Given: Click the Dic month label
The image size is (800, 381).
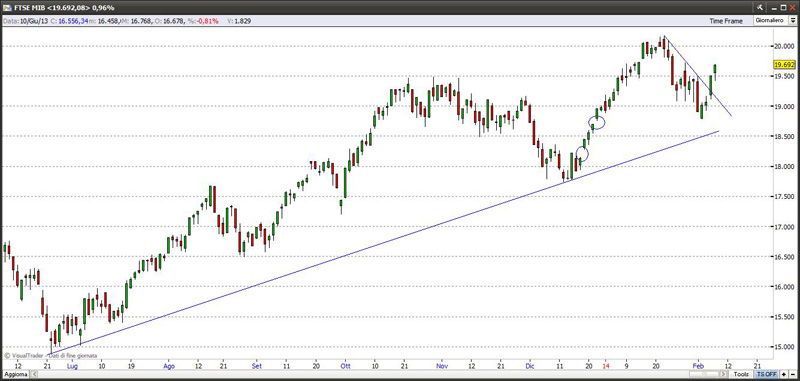Looking at the screenshot, I should (x=529, y=366).
